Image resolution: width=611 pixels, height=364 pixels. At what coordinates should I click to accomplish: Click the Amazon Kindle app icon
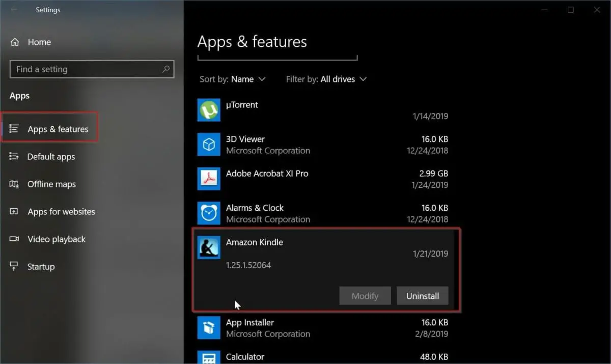(209, 247)
